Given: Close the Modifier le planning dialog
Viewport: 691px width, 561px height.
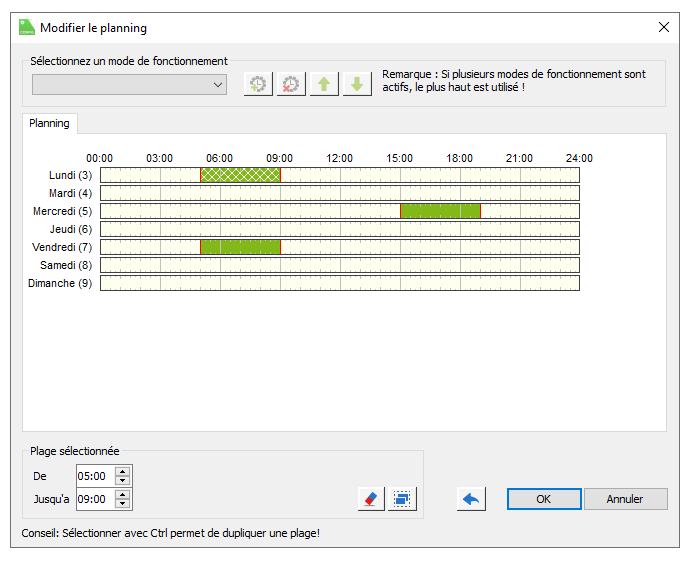Looking at the screenshot, I should coord(663,28).
